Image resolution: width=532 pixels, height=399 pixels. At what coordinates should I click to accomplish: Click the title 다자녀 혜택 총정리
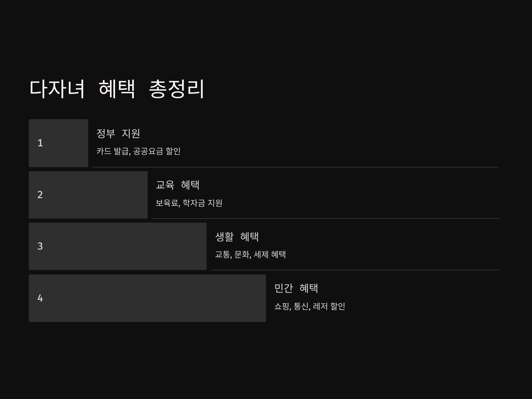pos(117,89)
